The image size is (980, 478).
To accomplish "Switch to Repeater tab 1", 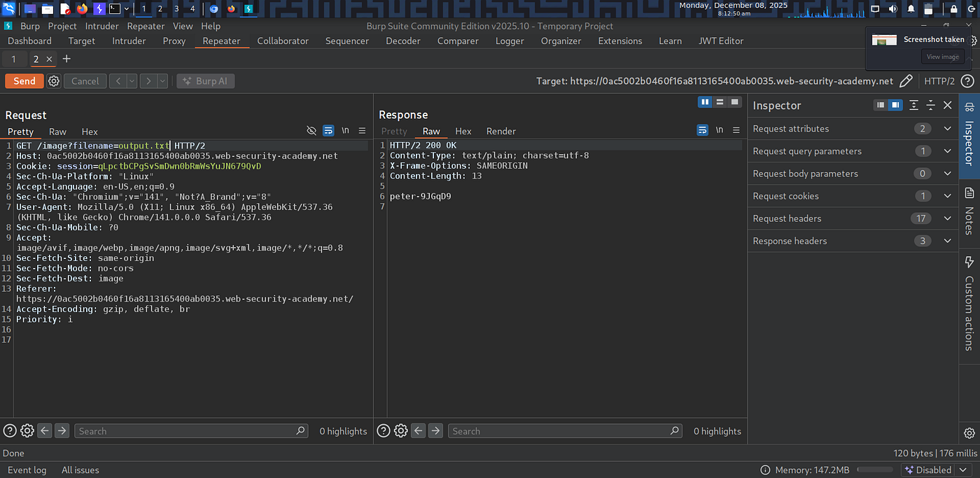I will tap(13, 59).
